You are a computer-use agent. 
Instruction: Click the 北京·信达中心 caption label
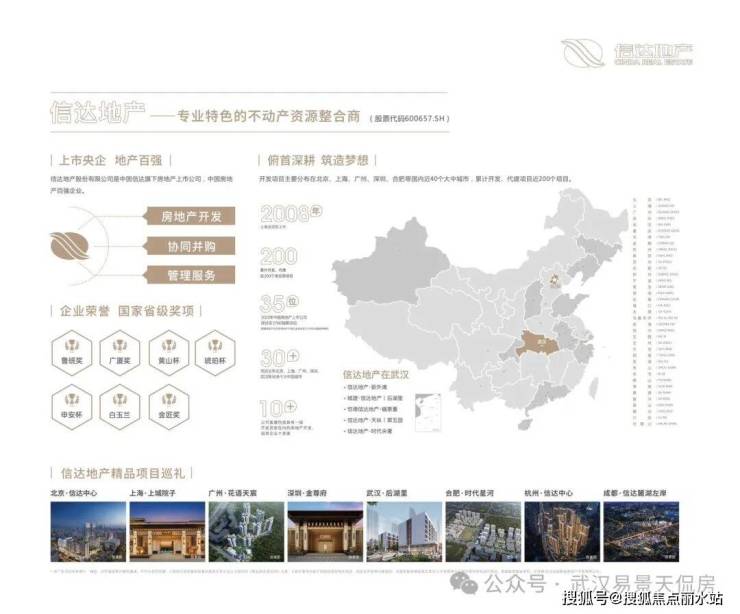74,493
